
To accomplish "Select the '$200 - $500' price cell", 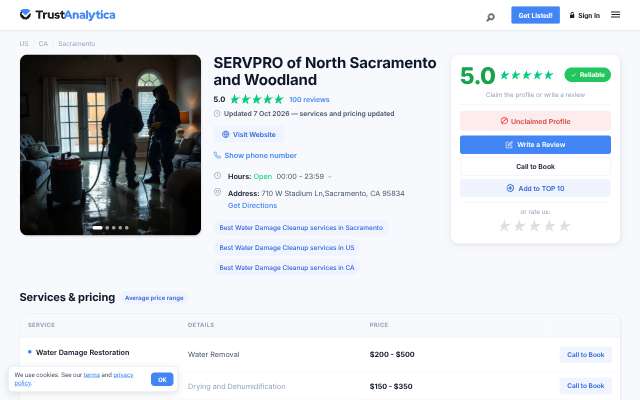I will [x=392, y=354].
